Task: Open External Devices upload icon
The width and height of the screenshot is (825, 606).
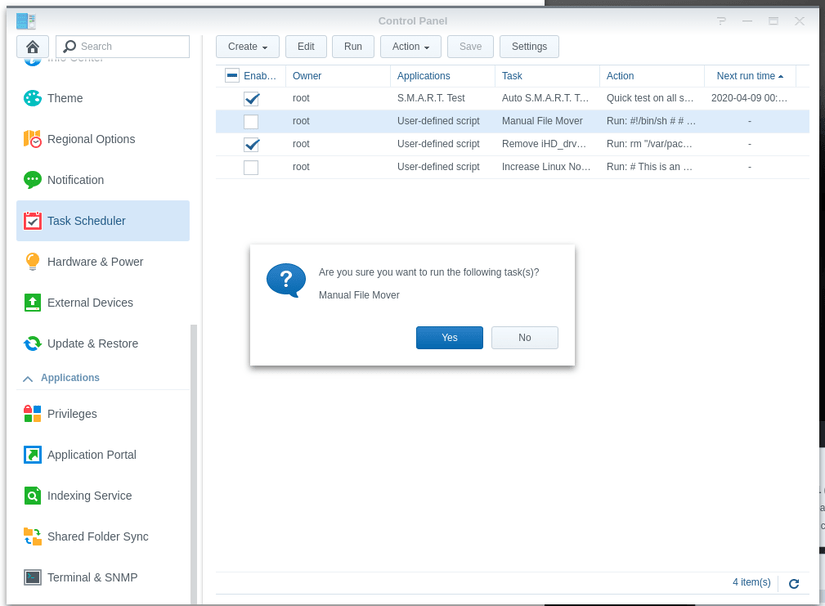Action: point(33,302)
